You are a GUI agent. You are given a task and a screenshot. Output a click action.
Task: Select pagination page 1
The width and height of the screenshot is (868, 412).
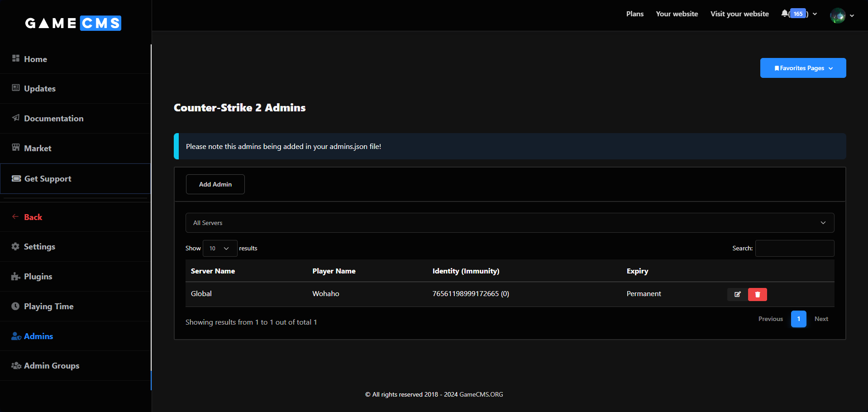pyautogui.click(x=799, y=319)
